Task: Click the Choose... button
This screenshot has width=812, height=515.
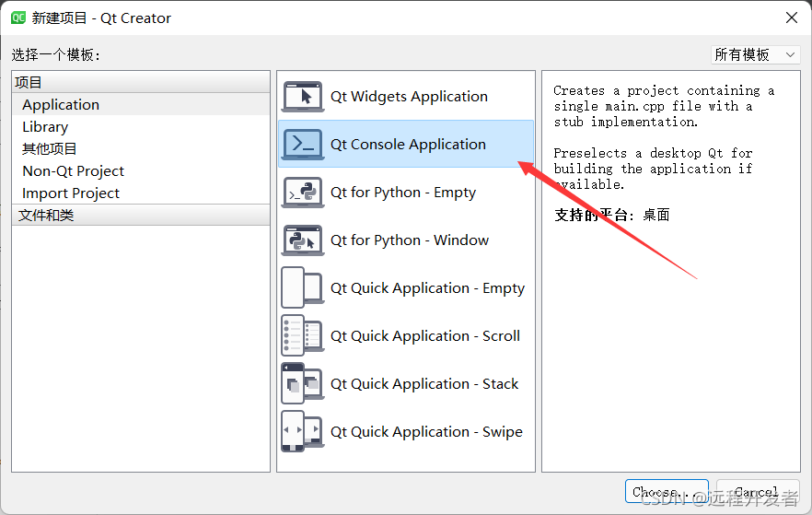Action: [667, 491]
